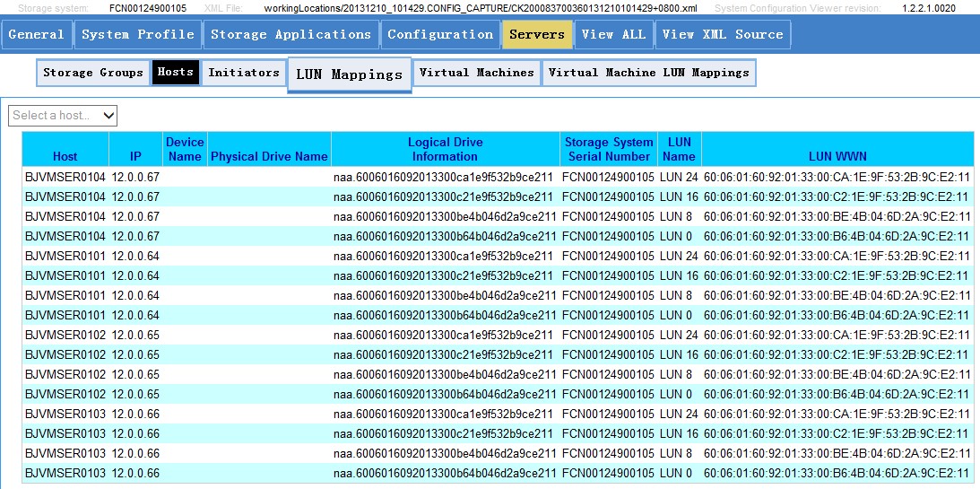Open the Storage Applications tab

coord(291,34)
